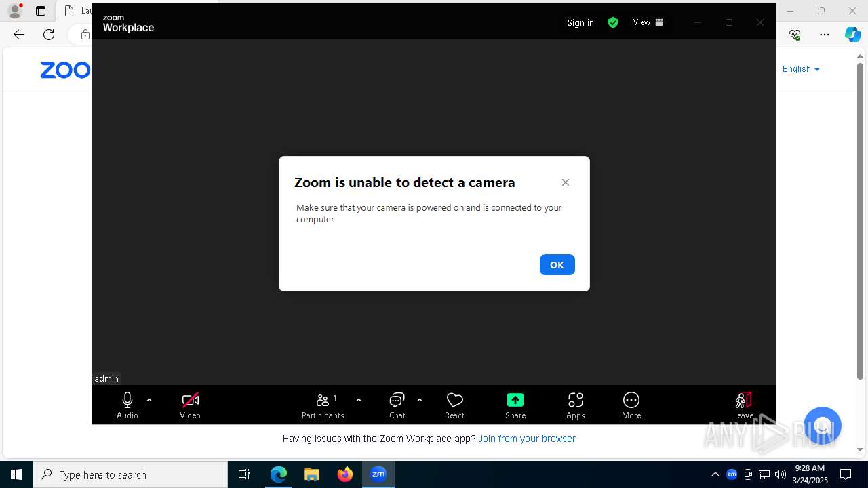Open the Participants panel
868x488 pixels.
tap(323, 405)
